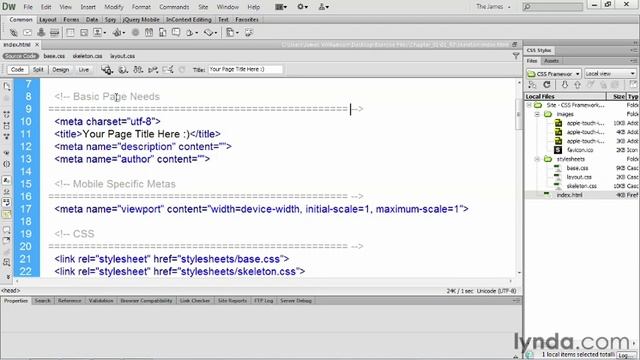640x360 pixels.
Task: Open the Templates insert dropdown
Action: (x=231, y=33)
